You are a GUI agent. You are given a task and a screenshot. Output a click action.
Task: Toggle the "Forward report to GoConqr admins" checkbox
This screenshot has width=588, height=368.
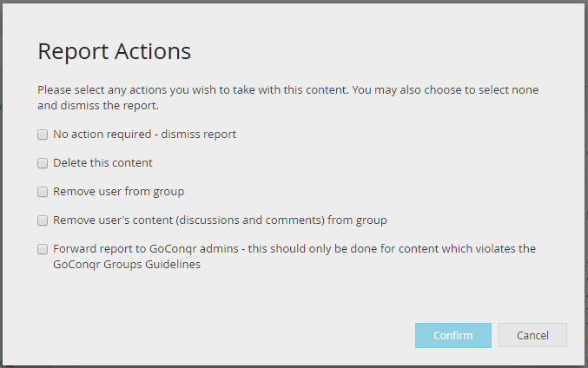click(x=43, y=249)
